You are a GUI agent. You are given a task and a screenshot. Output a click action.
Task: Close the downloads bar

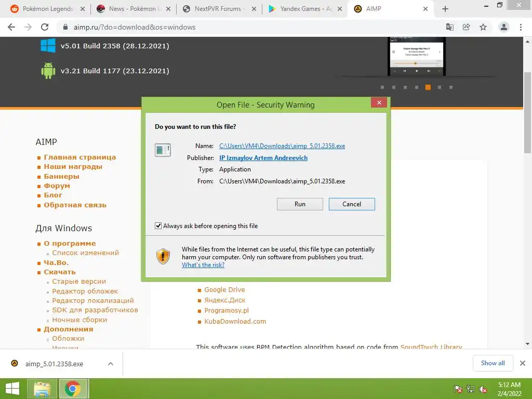pos(523,363)
